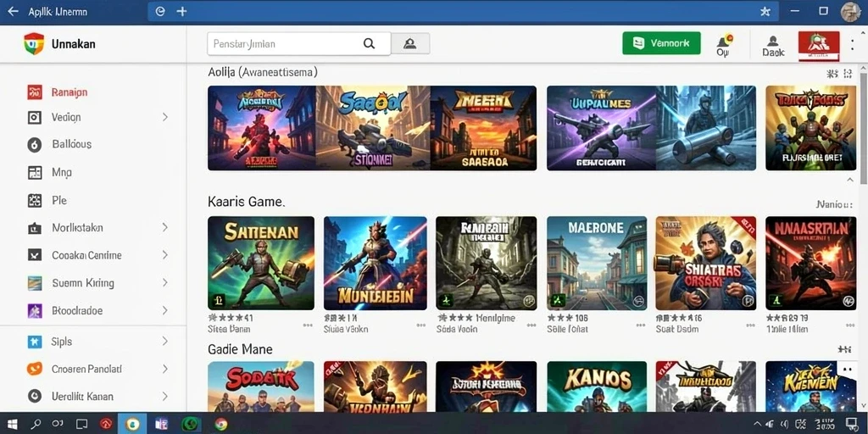Open a new tab with plus button

tap(181, 11)
